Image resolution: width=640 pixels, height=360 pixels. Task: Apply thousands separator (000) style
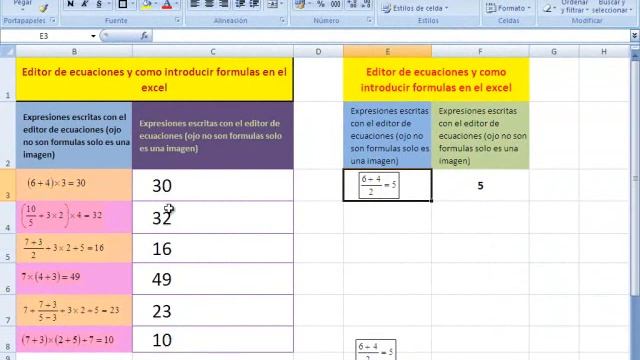336,4
